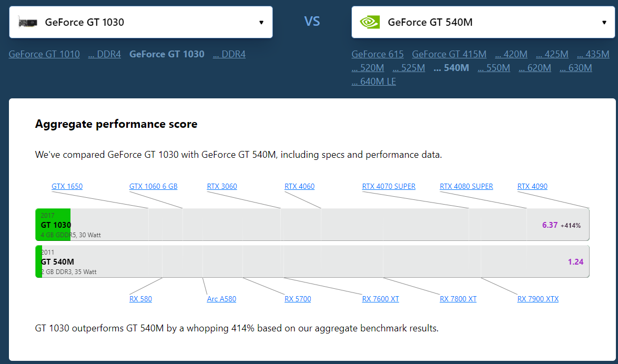Follow the GTX 1060 6 GB marker link

pyautogui.click(x=154, y=186)
